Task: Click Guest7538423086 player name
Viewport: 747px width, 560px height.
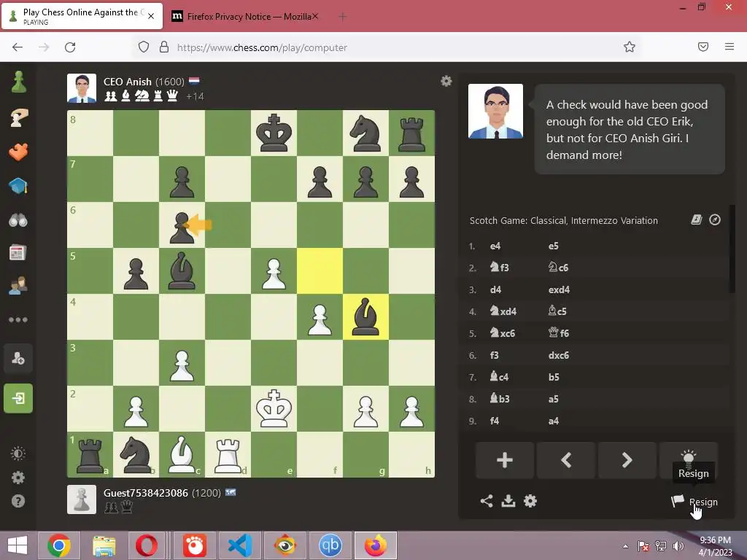Action: click(x=146, y=493)
